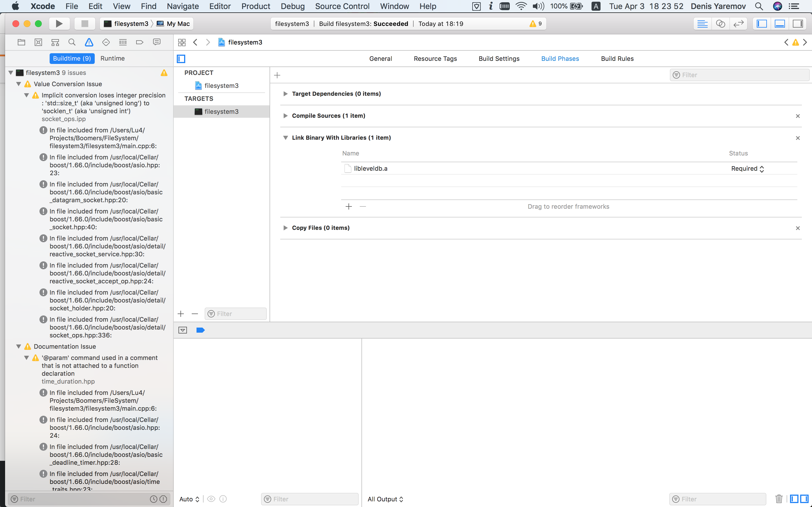Toggle the Navigator panel visibility

tap(762, 24)
